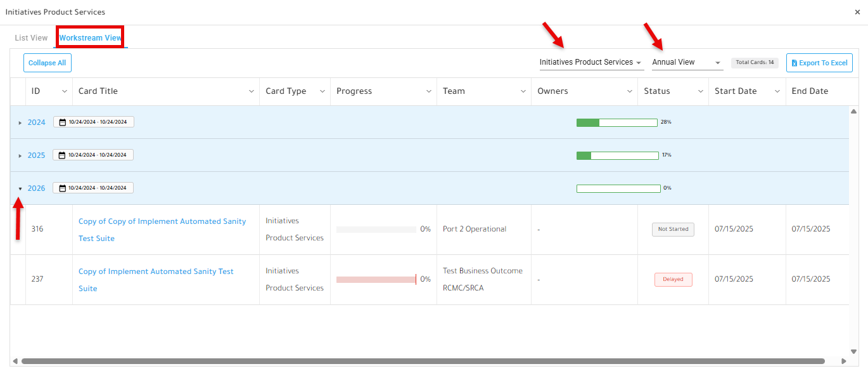868x378 pixels.
Task: Click the Excel icon on Export button
Action: pos(795,63)
